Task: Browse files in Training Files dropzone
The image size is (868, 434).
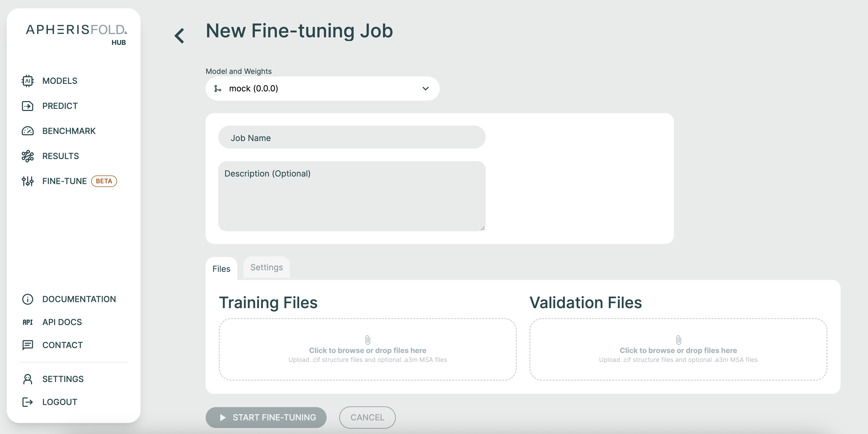Action: coord(367,349)
